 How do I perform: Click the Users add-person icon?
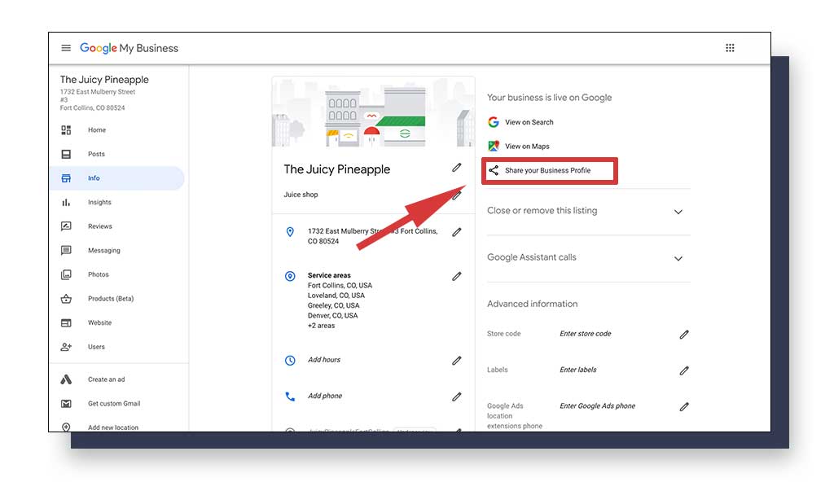pyautogui.click(x=66, y=347)
